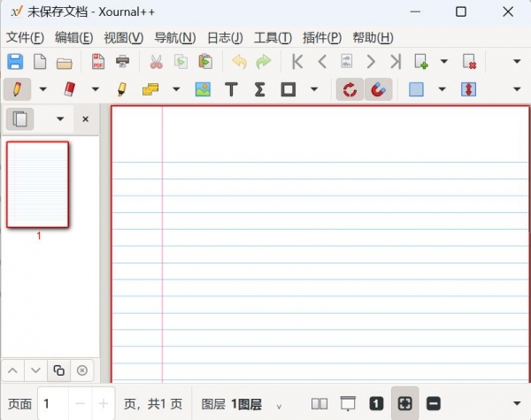
Task: Open ruler tool options dropdown arrow
Action: click(x=176, y=89)
